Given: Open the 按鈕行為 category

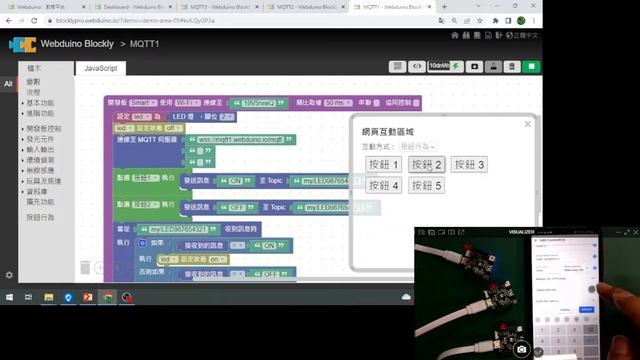Looking at the screenshot, I should click(40, 217).
